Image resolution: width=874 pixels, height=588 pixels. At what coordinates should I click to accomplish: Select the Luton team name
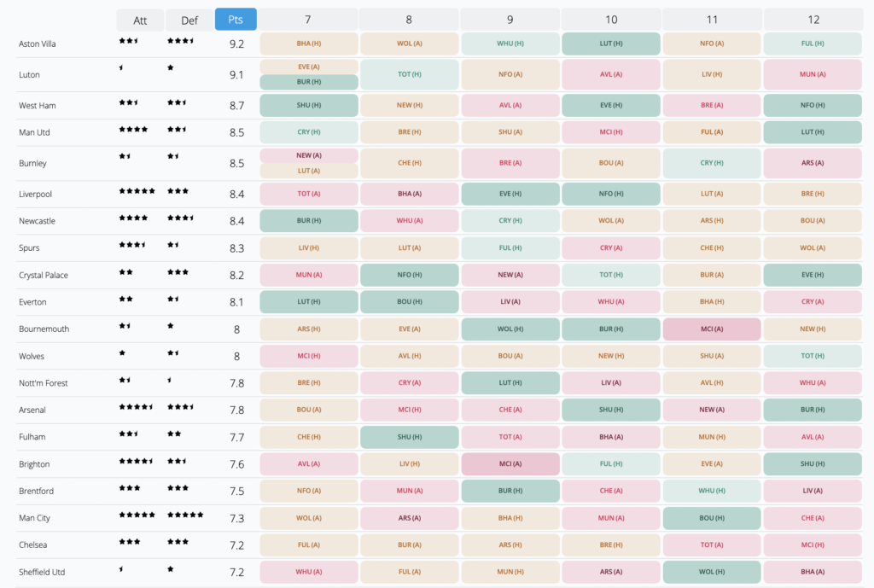click(x=29, y=74)
